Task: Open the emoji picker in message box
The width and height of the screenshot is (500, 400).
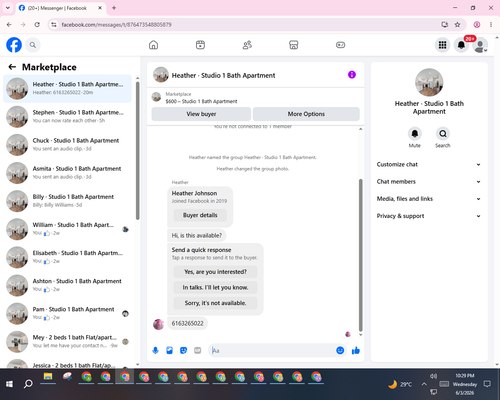Action: pos(340,350)
